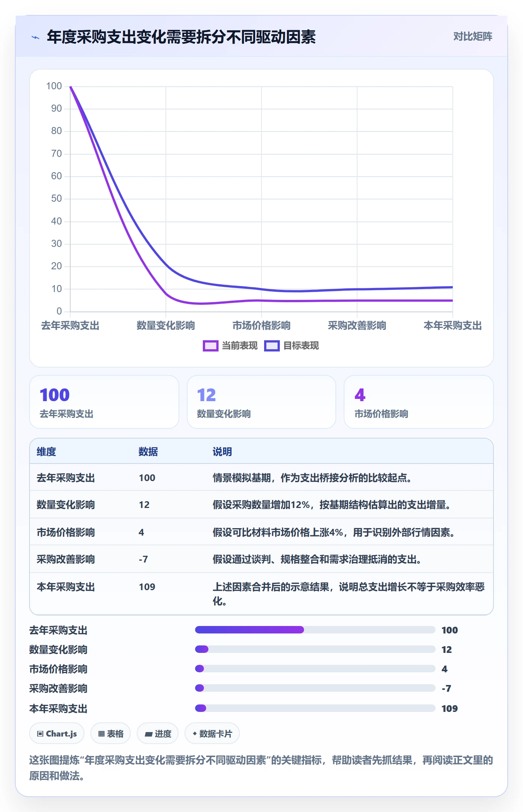Toggle the 当前表现 legend color swatch

coord(210,346)
